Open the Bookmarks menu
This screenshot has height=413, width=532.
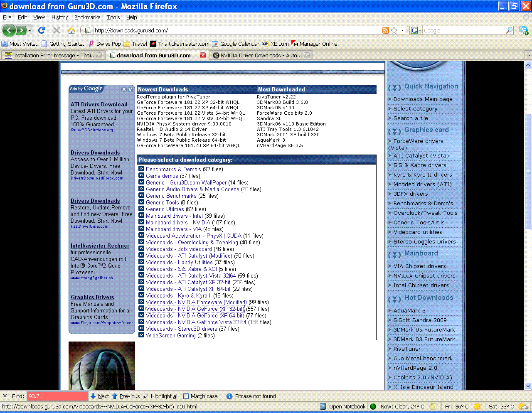click(87, 17)
